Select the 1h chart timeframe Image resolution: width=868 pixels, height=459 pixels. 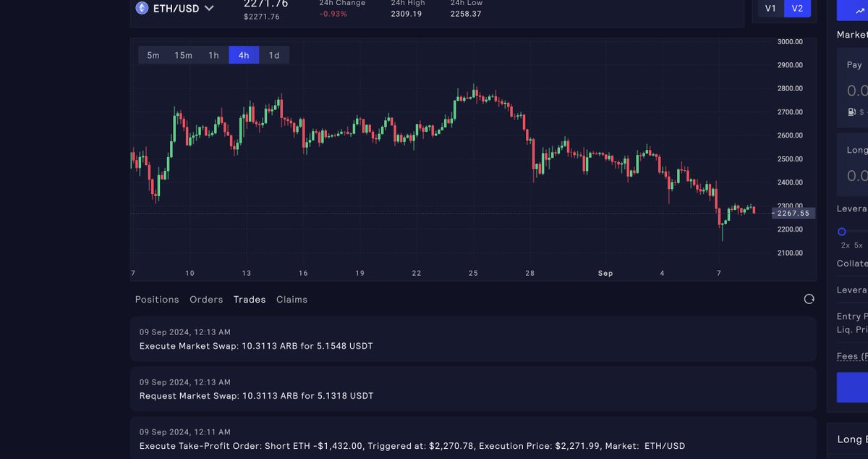(214, 55)
